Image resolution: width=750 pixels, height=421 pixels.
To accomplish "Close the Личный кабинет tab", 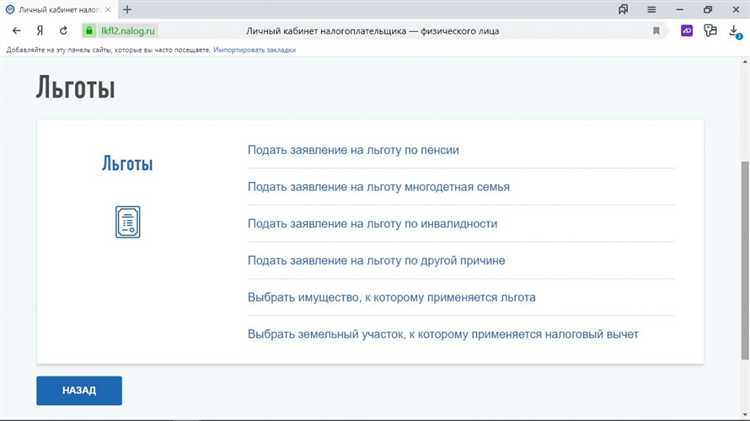I will pos(108,9).
